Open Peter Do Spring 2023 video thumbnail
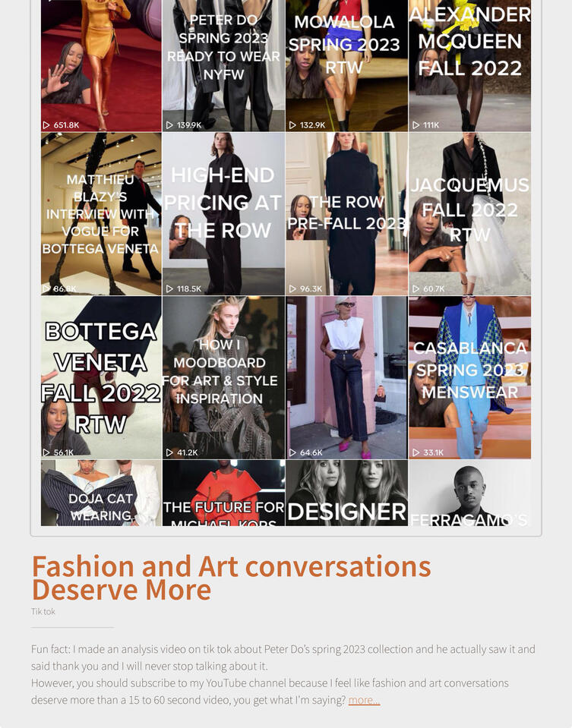Image resolution: width=572 pixels, height=728 pixels. click(223, 65)
